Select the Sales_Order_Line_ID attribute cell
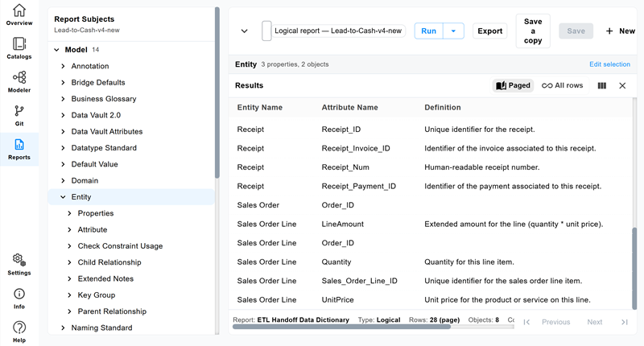The image size is (644, 346). 359,281
